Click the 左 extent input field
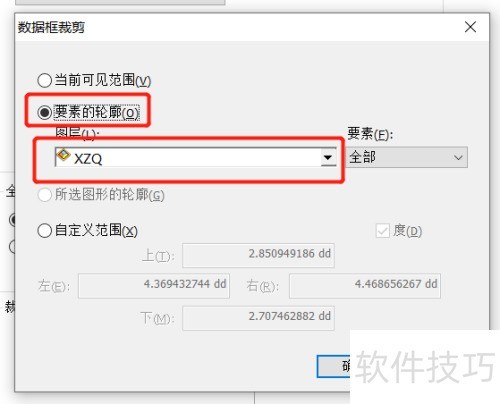Image resolution: width=500 pixels, height=404 pixels. click(x=154, y=286)
